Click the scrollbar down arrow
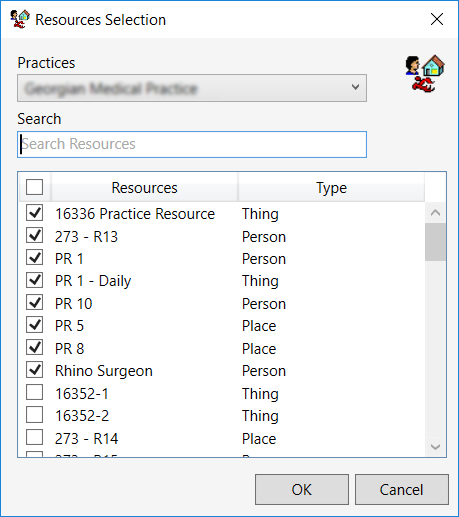Screen dimensions: 459x517 coord(435,446)
